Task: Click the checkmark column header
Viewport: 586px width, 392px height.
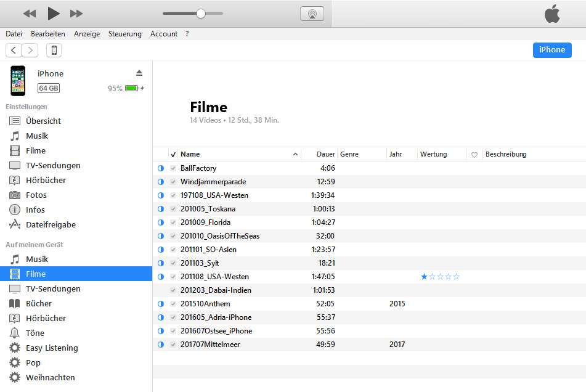Action: (173, 155)
